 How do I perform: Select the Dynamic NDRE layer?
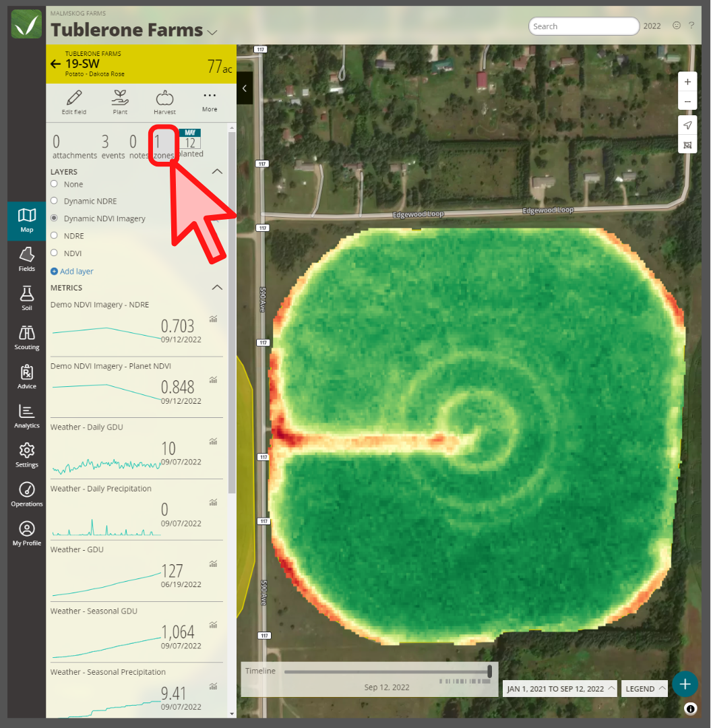click(x=55, y=201)
